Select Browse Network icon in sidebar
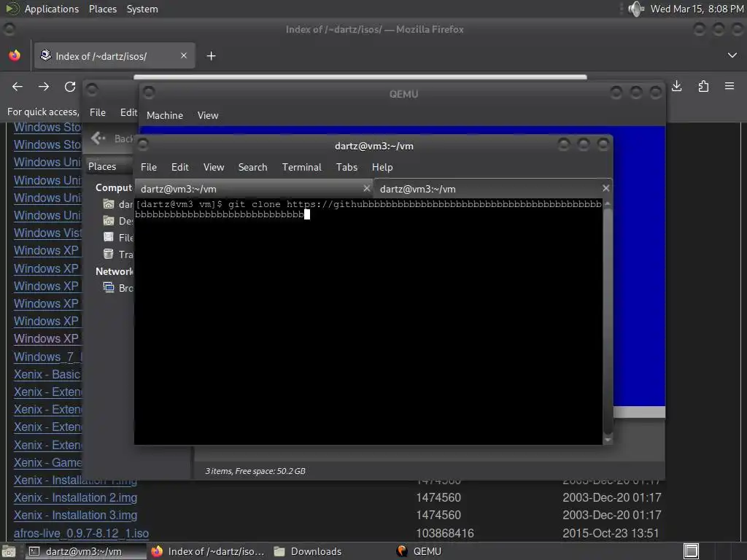 [109, 287]
